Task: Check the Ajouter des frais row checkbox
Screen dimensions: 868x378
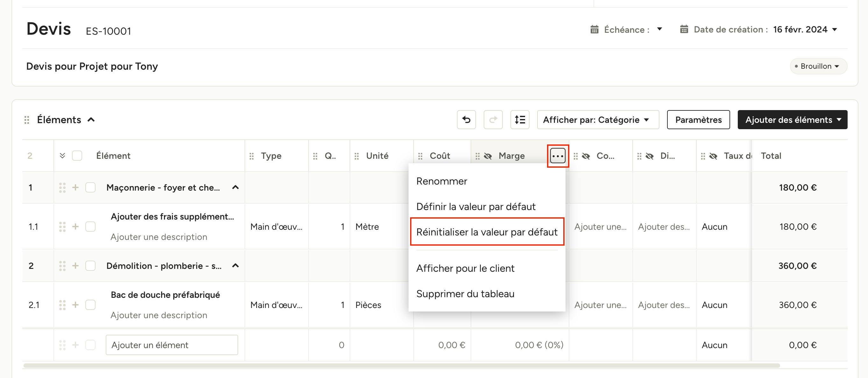Action: click(x=90, y=227)
